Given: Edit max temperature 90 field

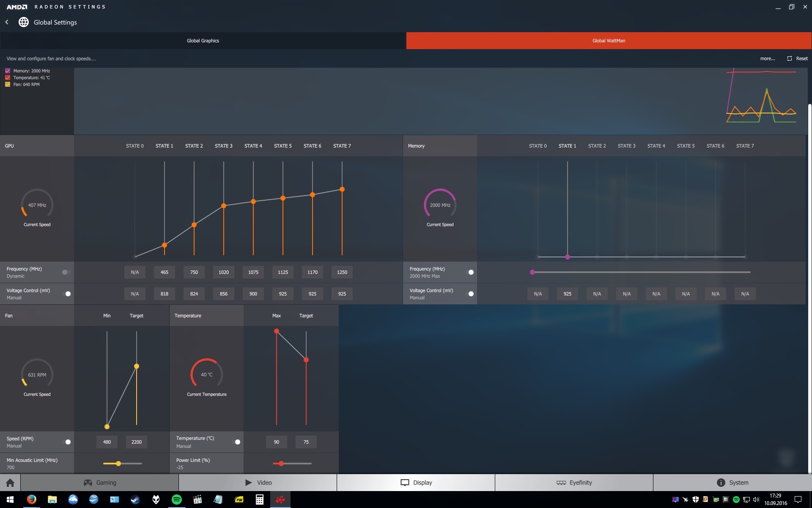Looking at the screenshot, I should click(277, 442).
